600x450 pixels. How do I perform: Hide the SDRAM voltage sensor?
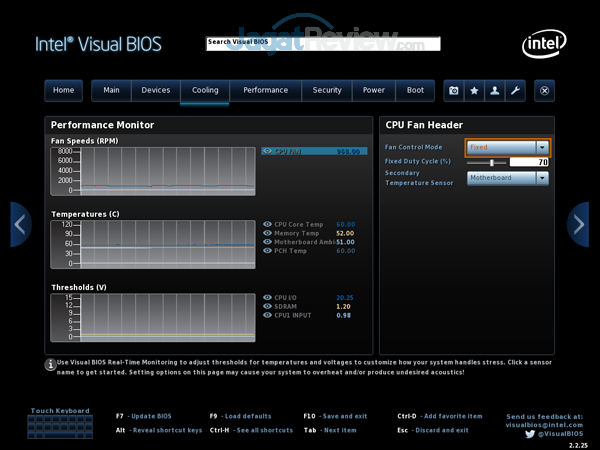tap(267, 306)
